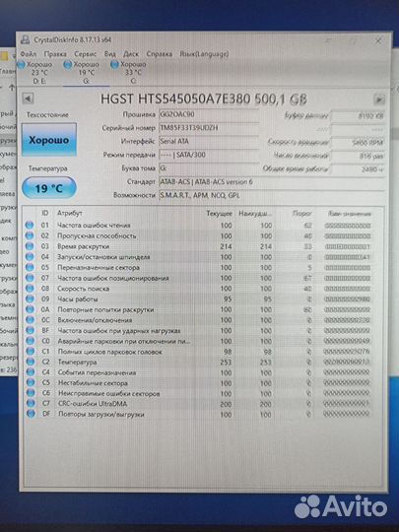This screenshot has width=399, height=532.
Task: Click the Serial ATA interface field
Action: [x=209, y=141]
